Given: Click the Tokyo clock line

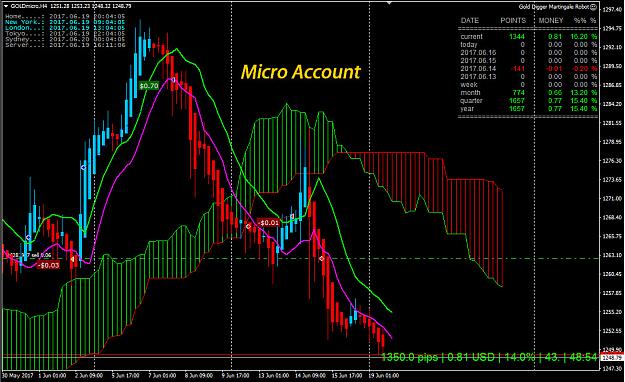Looking at the screenshot, I should [65, 33].
